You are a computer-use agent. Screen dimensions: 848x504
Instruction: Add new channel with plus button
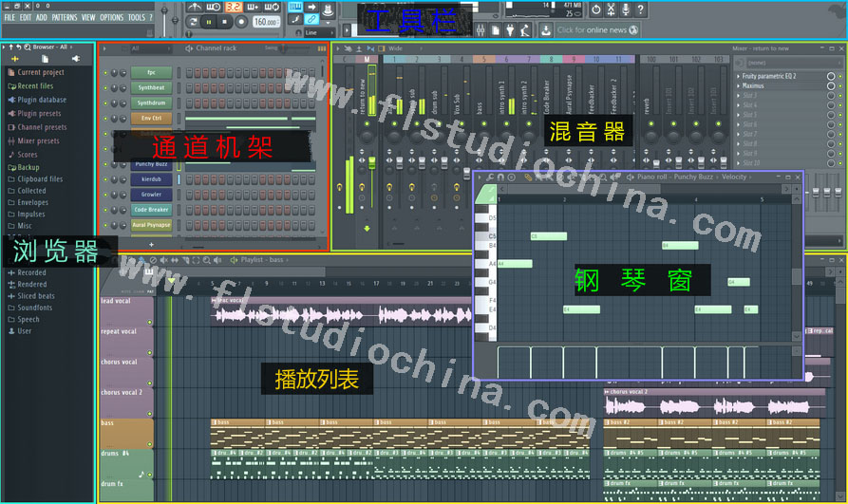pyautogui.click(x=151, y=245)
